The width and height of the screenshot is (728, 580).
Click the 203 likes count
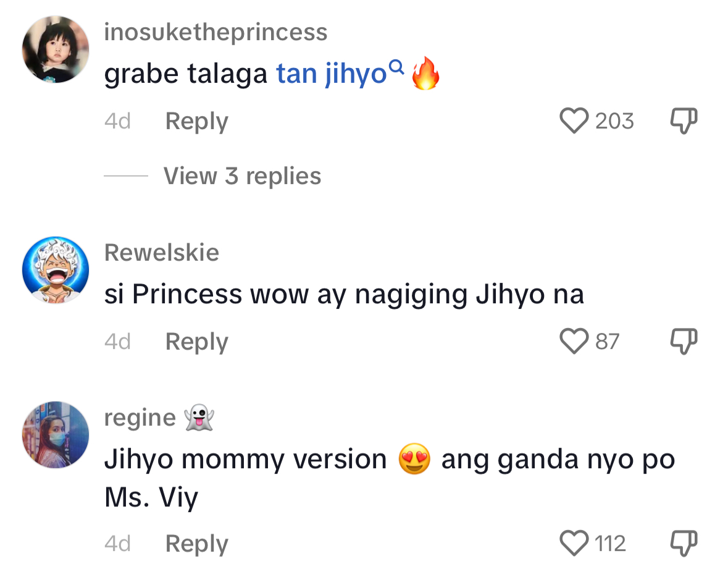[614, 121]
